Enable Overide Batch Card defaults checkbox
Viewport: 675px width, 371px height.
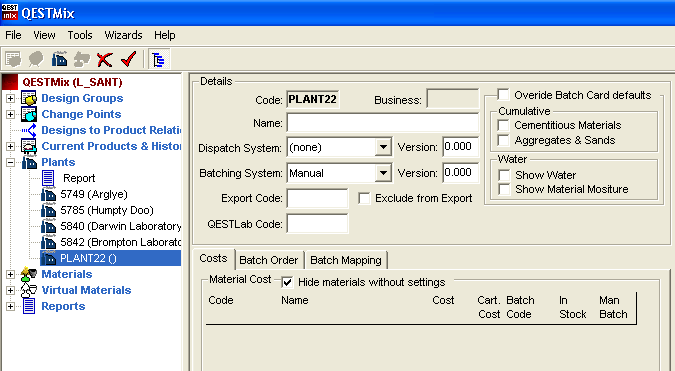[503, 95]
